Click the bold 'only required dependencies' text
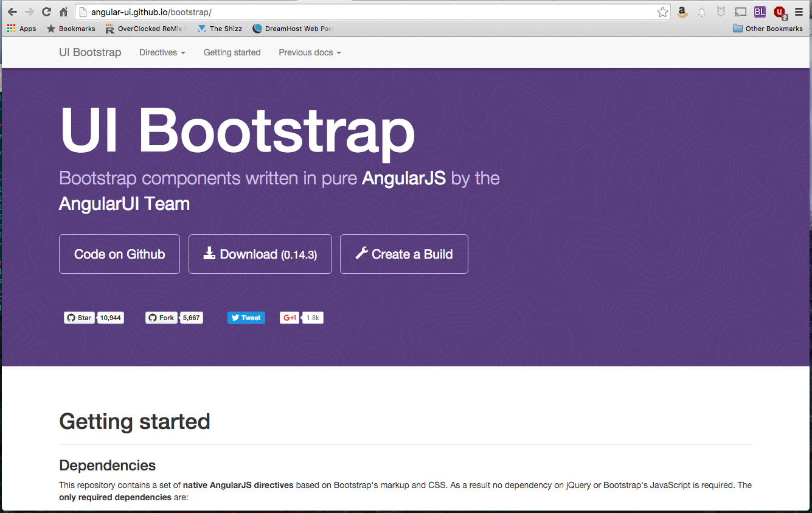 click(x=115, y=497)
